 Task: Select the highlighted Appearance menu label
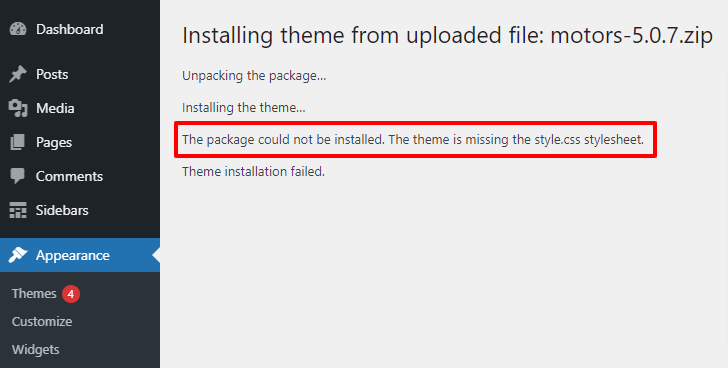pos(73,255)
